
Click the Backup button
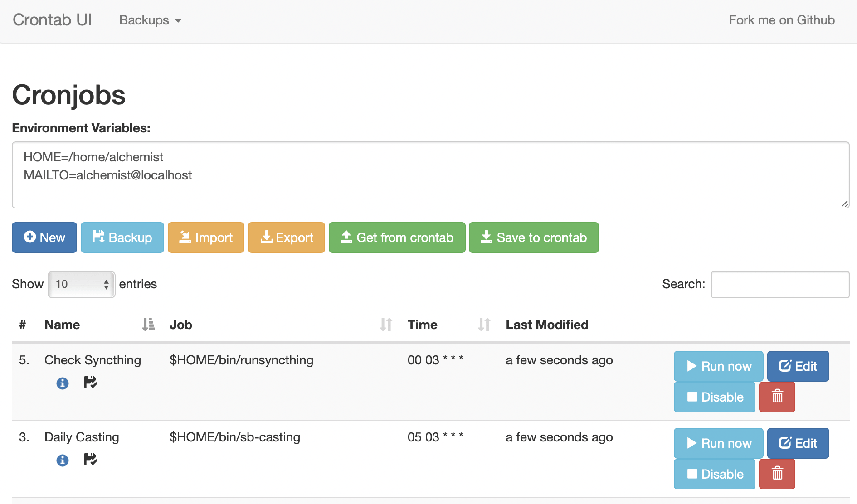point(122,237)
